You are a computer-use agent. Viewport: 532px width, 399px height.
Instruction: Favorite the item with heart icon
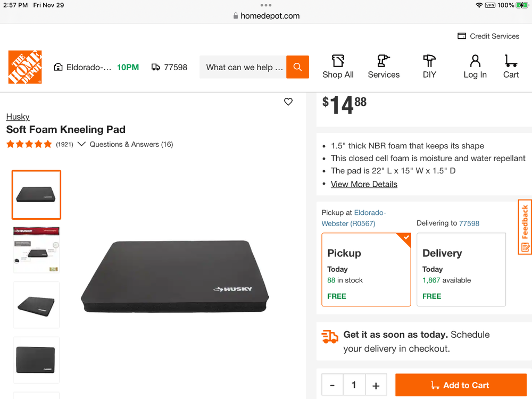(x=288, y=102)
